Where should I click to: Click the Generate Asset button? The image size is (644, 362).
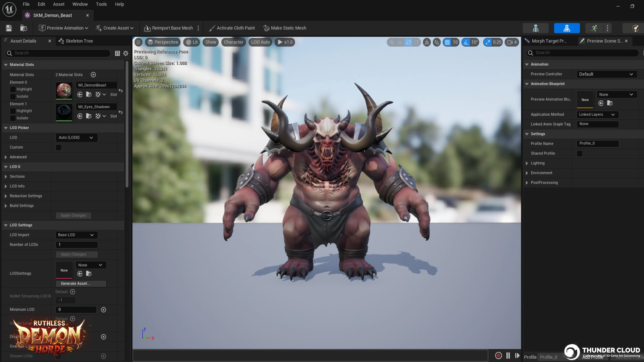tap(81, 284)
